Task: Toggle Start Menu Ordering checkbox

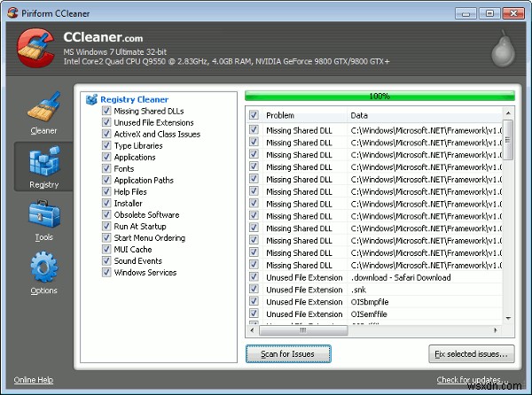Action: click(106, 237)
